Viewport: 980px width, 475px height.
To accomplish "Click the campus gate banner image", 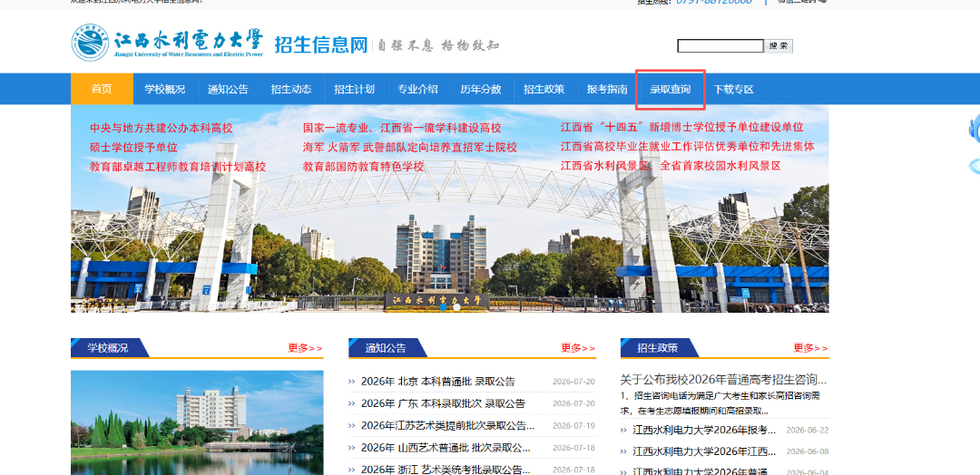I will (450, 208).
